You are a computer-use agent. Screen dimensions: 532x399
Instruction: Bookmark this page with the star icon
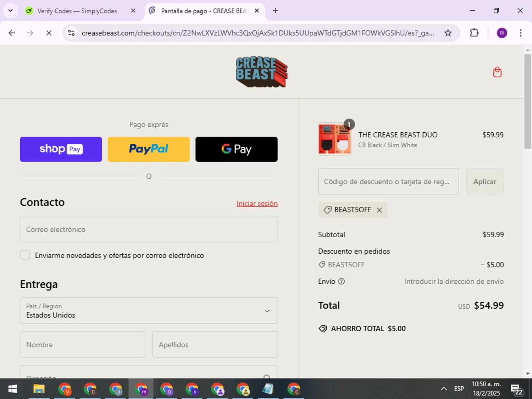tap(448, 33)
